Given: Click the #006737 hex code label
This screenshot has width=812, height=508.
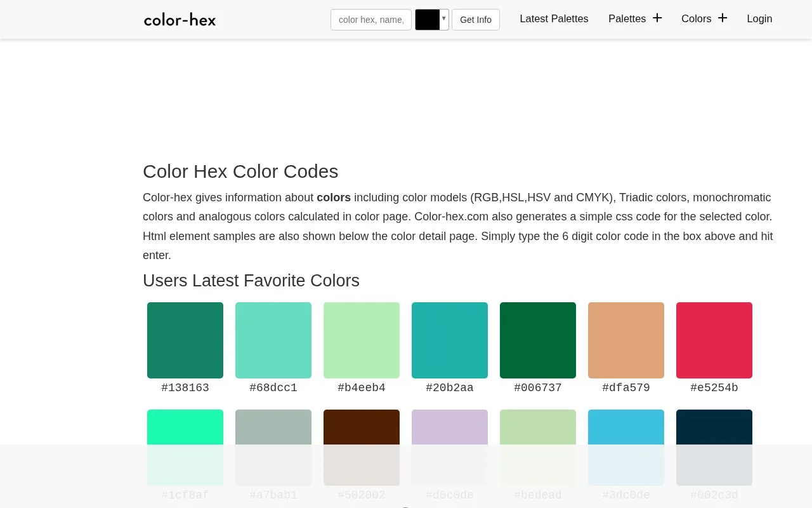Looking at the screenshot, I should coord(538,387).
